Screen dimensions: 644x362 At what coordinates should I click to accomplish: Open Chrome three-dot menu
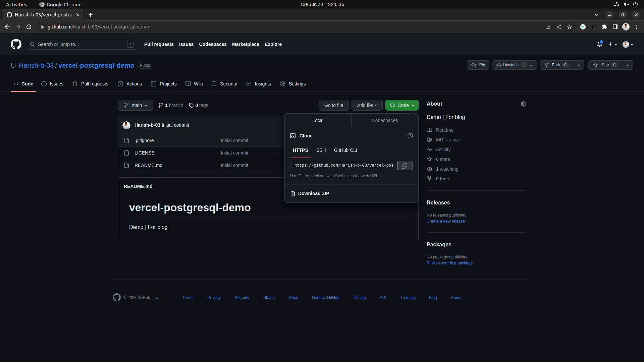coord(637,27)
